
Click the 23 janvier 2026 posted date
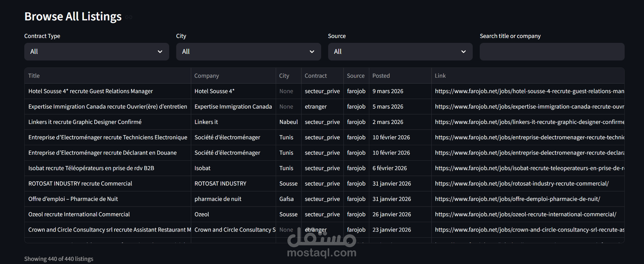tap(400, 230)
